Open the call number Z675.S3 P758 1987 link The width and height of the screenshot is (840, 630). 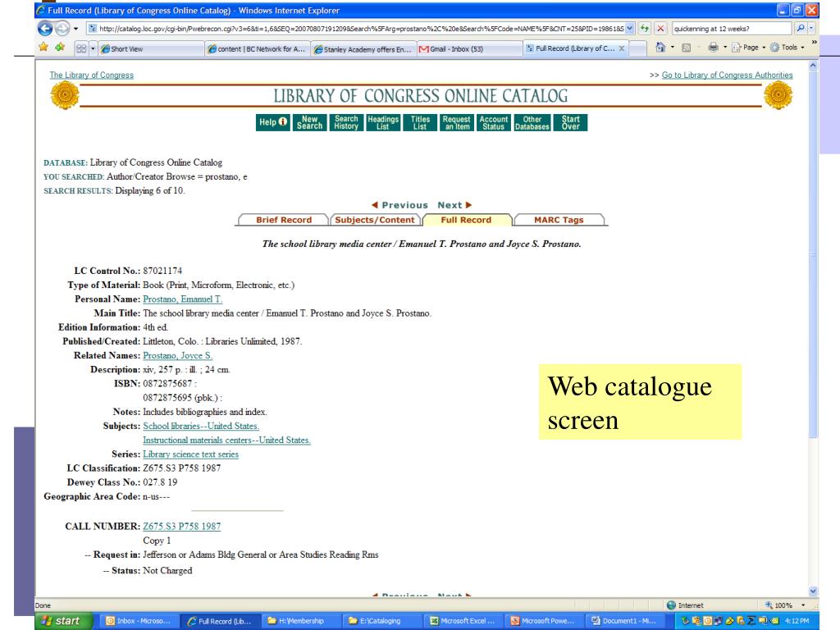coord(181,526)
